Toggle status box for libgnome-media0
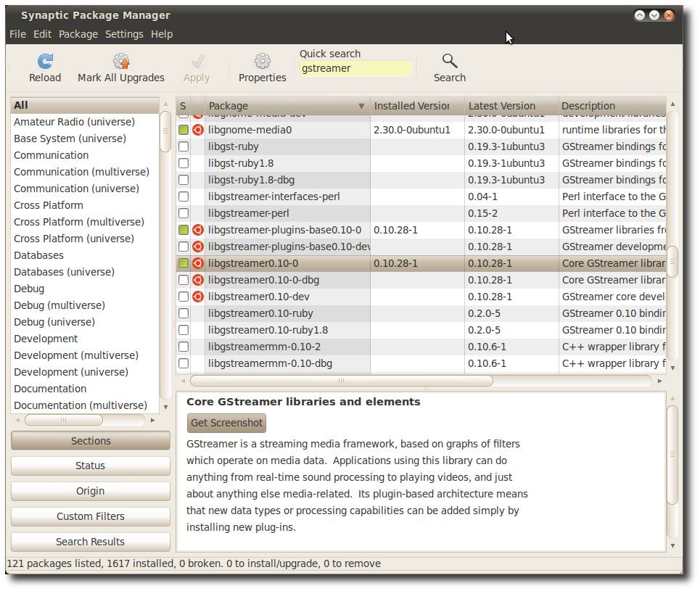 (x=184, y=130)
